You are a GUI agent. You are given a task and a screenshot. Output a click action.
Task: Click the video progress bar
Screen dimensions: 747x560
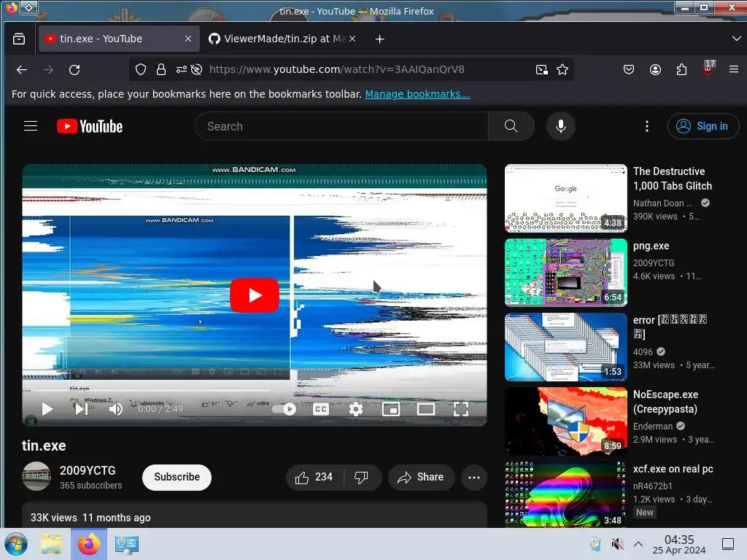coord(255,391)
